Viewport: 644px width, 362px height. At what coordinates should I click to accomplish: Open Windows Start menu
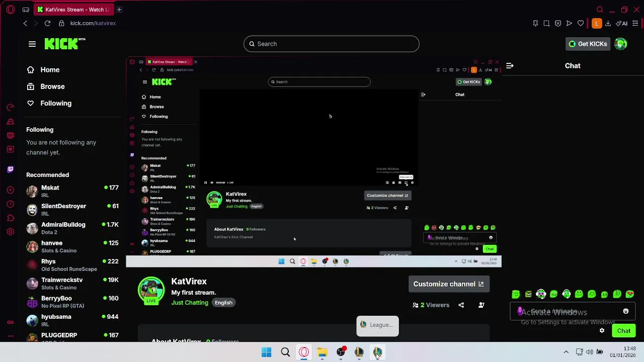tap(267, 352)
